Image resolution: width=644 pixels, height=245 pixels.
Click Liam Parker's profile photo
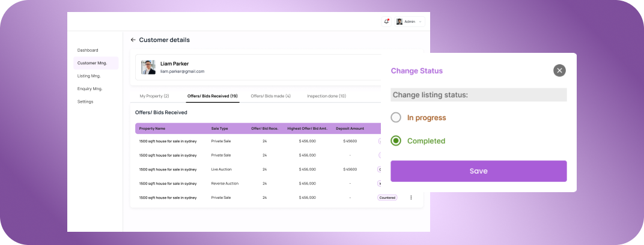[148, 67]
